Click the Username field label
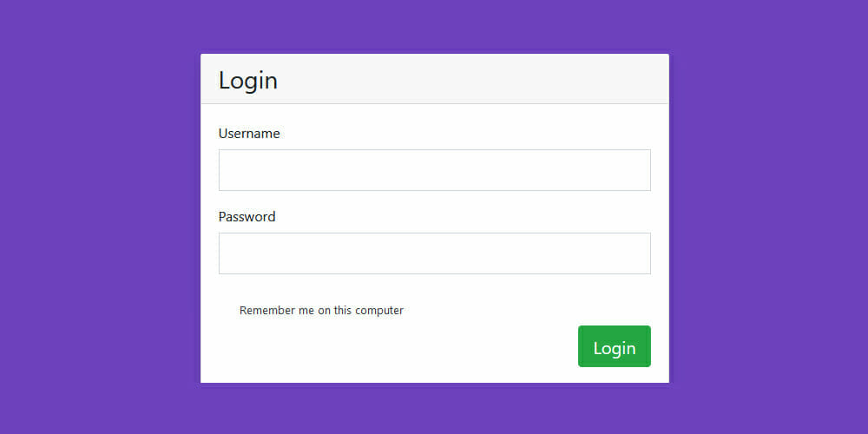868x434 pixels. (x=249, y=134)
